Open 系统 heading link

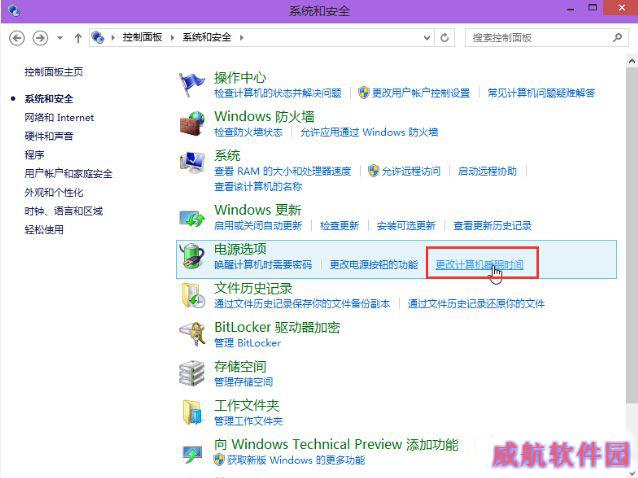[x=227, y=155]
